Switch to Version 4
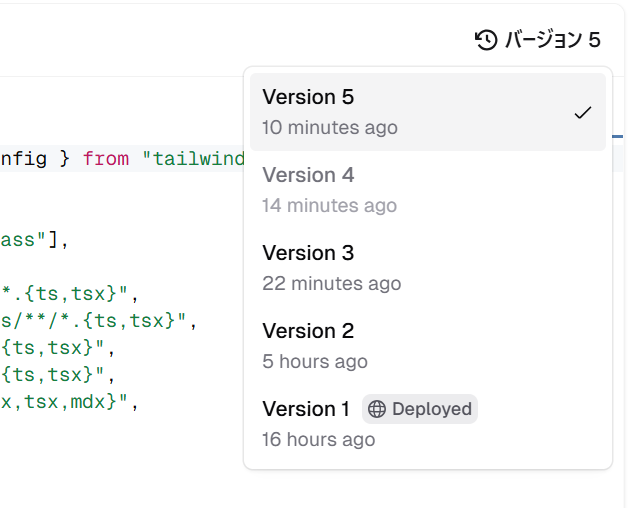The width and height of the screenshot is (634, 508). [x=428, y=190]
